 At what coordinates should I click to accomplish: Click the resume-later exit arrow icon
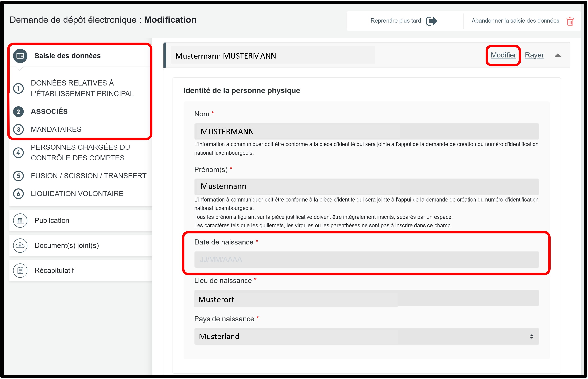click(432, 21)
